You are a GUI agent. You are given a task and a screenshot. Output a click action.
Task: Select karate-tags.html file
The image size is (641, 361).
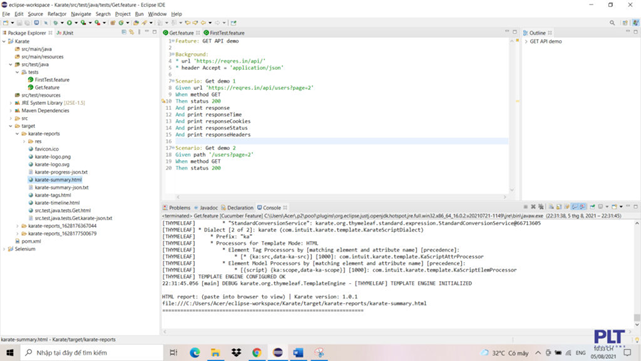click(53, 195)
